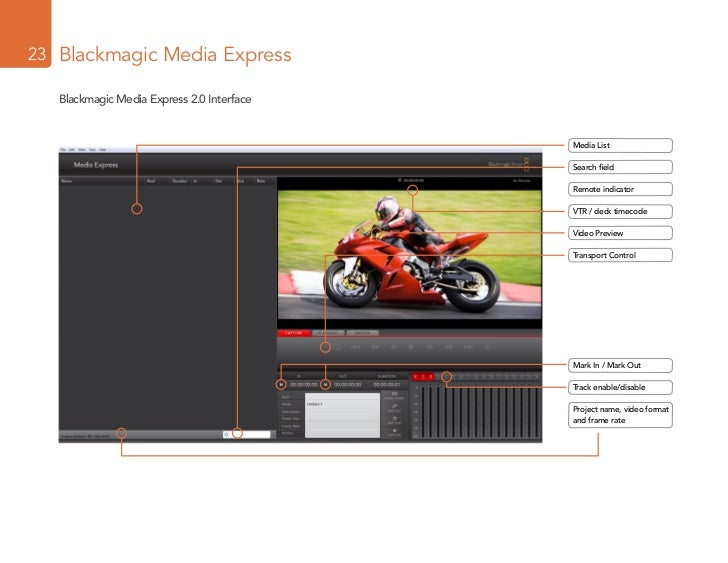Click the deck timecode above the preview

[413, 180]
